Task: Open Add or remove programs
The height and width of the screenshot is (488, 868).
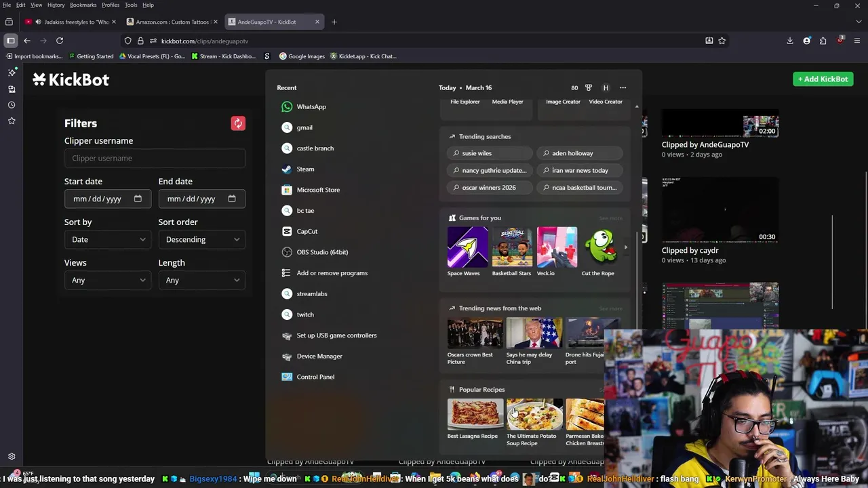Action: tap(324, 273)
